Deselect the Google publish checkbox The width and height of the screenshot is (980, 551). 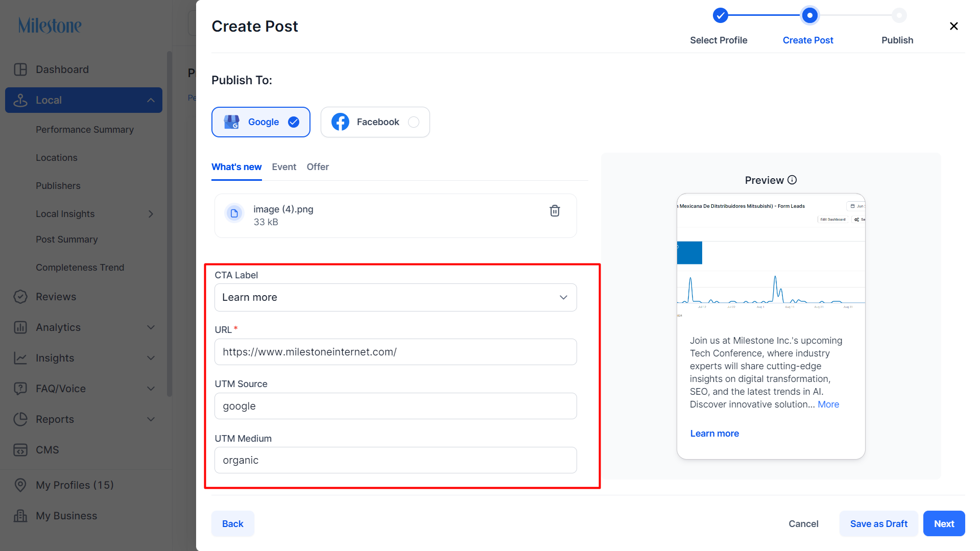click(x=294, y=122)
